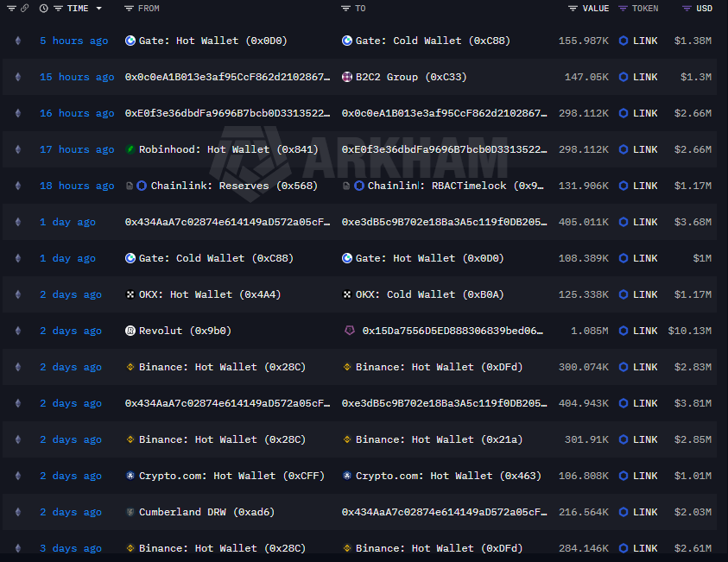This screenshot has width=728, height=562.
Task: Select the 147.05K value cell
Action: 587,77
